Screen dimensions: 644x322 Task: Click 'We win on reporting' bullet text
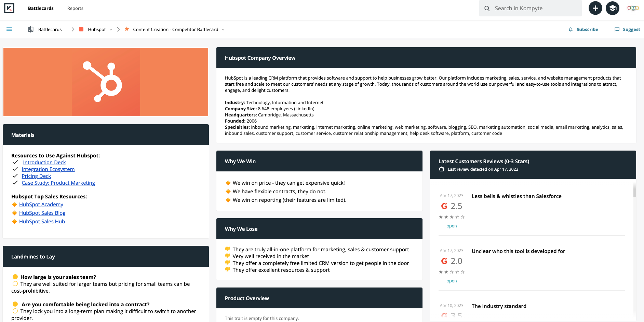click(x=290, y=200)
